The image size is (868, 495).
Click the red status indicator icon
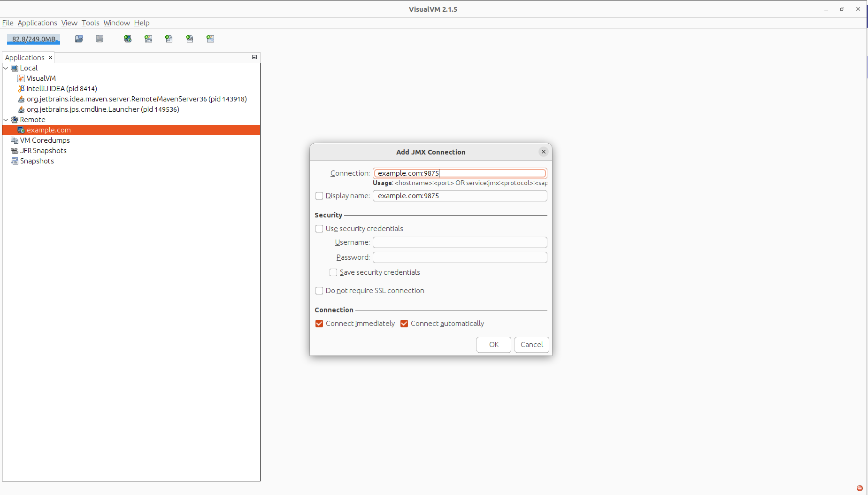click(860, 488)
